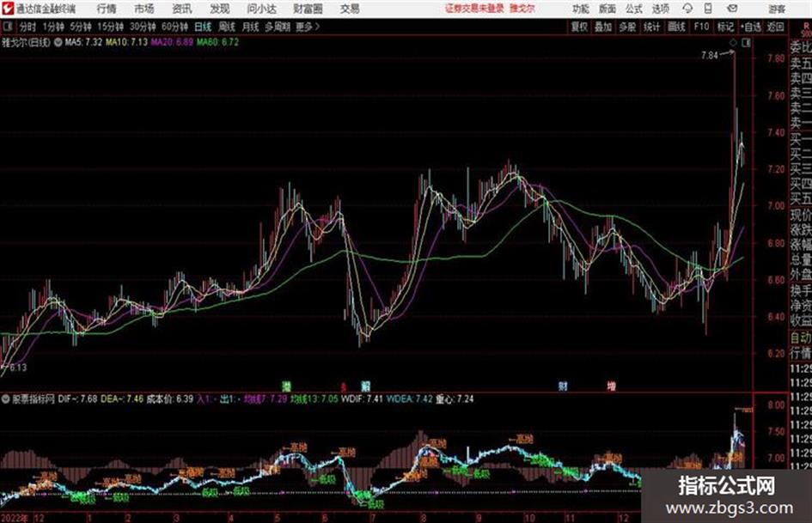Switch to the 30分钟 period tab

(x=143, y=27)
